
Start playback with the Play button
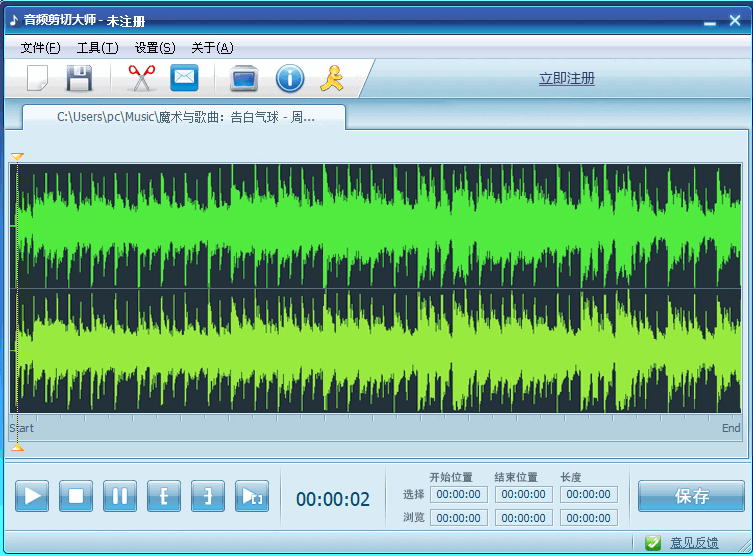[32, 496]
